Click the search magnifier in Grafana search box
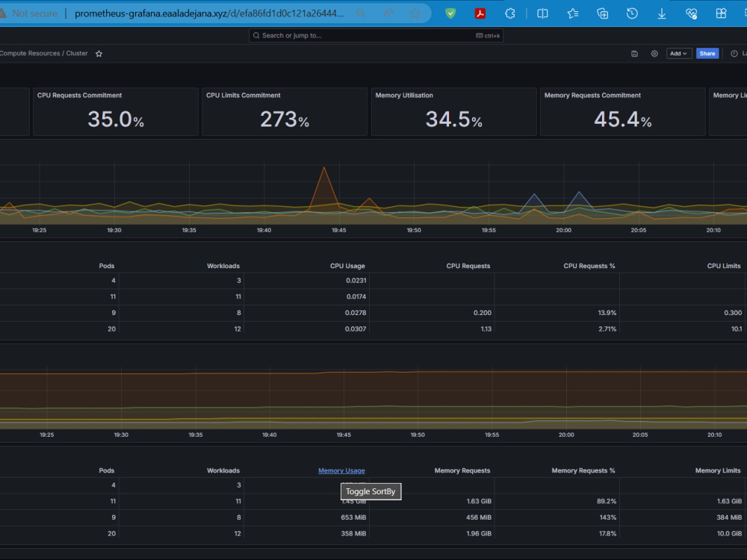Image resolution: width=747 pixels, height=560 pixels. point(256,36)
